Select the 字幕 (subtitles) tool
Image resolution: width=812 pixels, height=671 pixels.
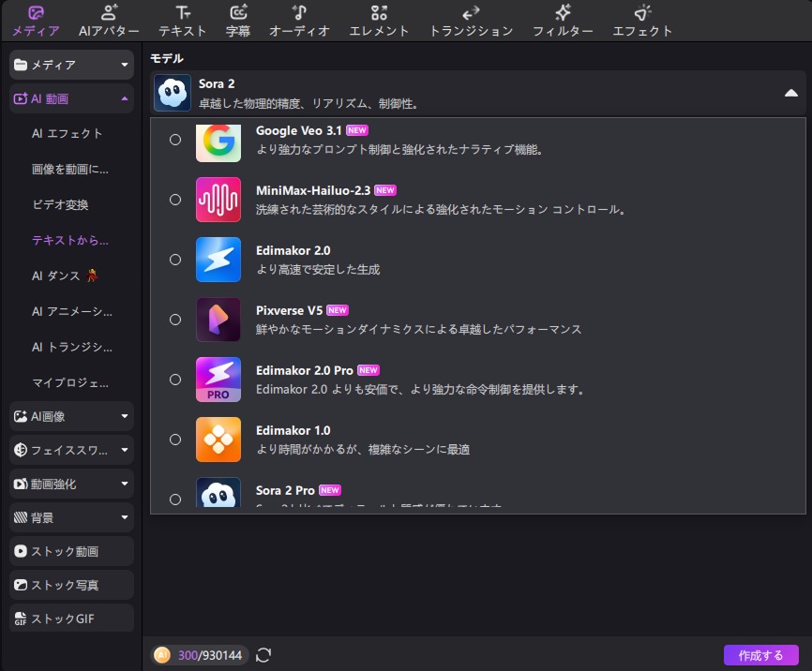238,21
